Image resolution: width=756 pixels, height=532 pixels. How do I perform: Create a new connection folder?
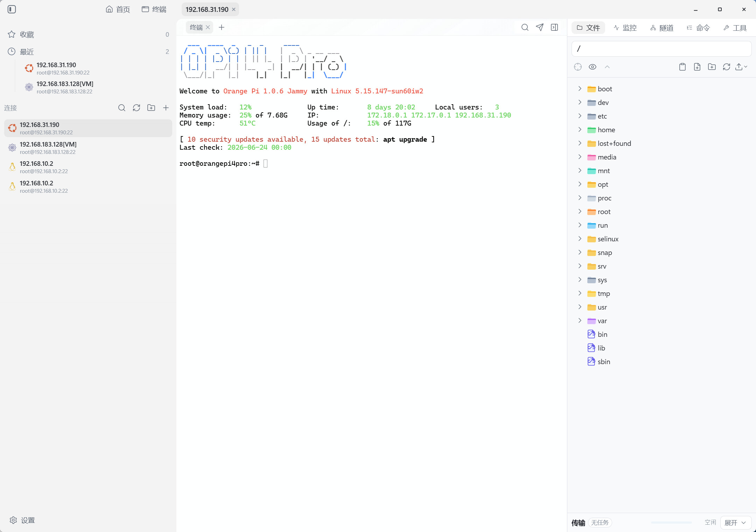click(151, 108)
